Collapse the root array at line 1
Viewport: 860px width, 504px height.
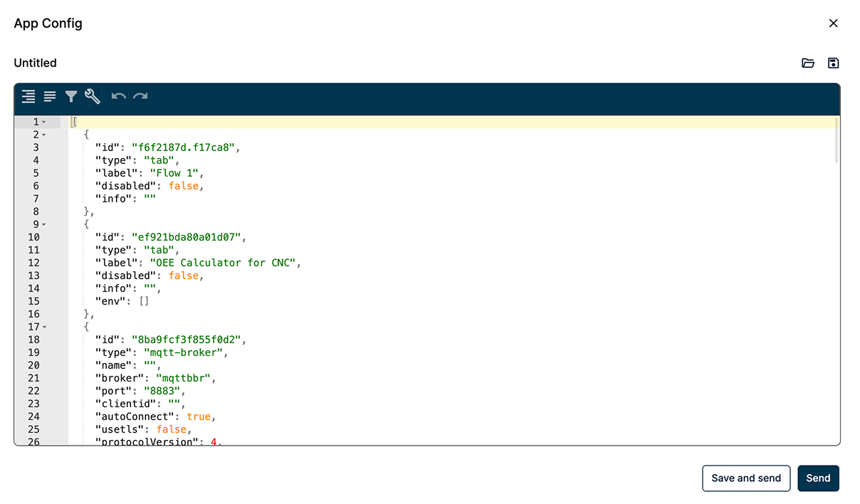coord(44,122)
